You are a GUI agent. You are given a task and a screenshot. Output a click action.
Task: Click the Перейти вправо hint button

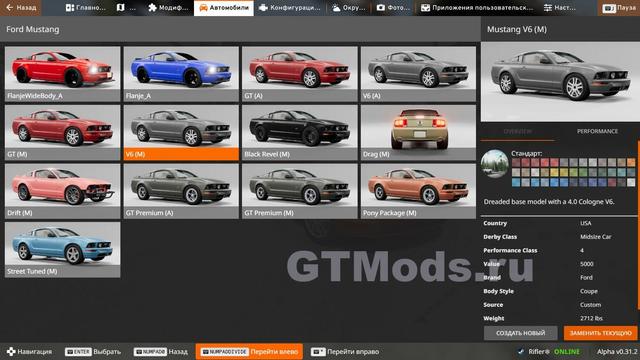click(x=345, y=351)
